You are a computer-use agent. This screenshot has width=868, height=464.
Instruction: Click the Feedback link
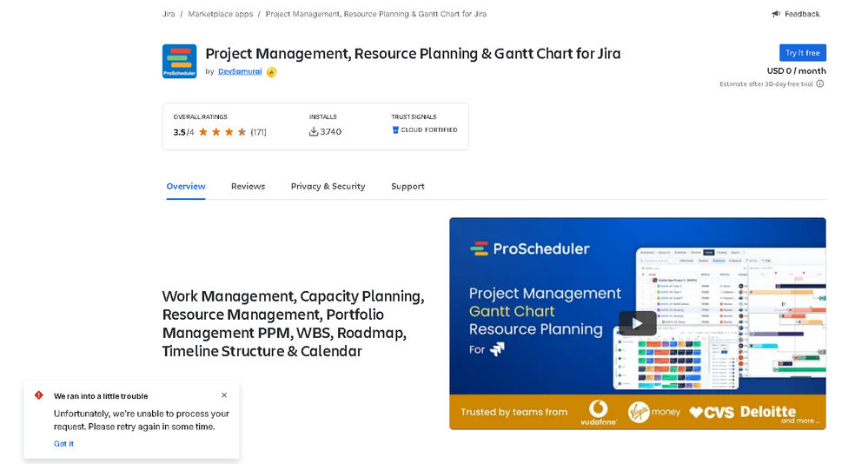click(796, 14)
